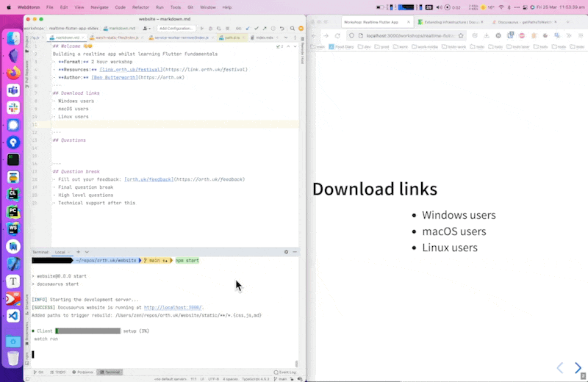Open the Git menu
The image size is (588, 382).
click(x=190, y=7)
